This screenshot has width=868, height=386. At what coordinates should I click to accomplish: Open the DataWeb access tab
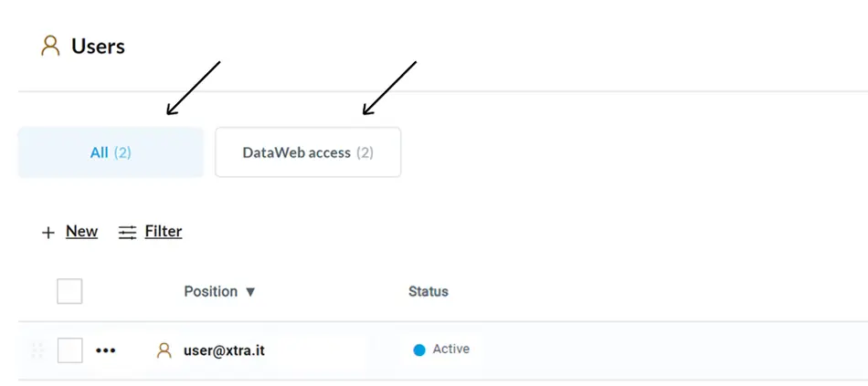pos(308,152)
